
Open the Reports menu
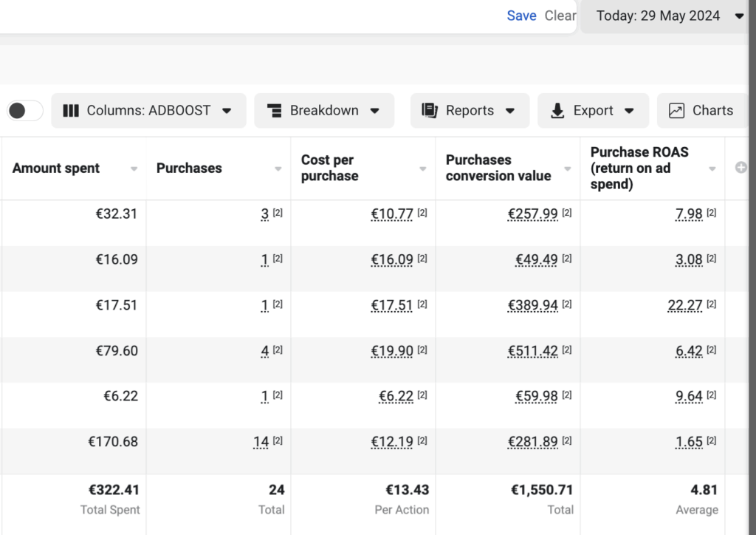[470, 111]
